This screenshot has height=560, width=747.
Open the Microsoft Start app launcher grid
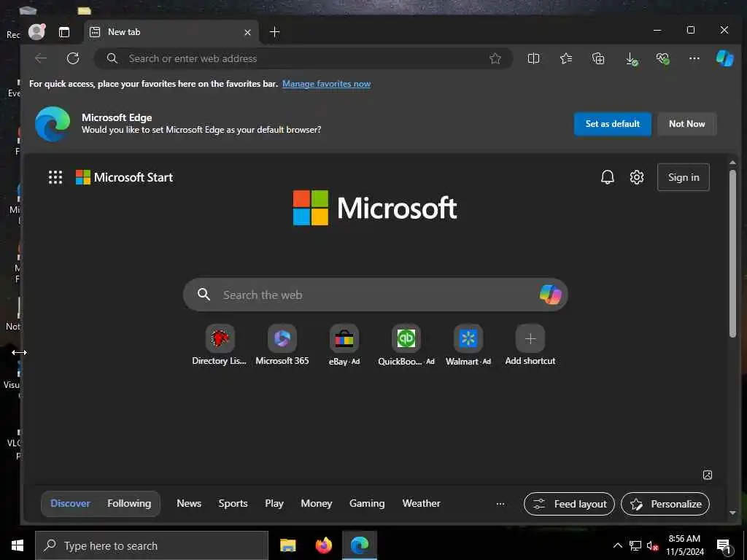click(55, 177)
